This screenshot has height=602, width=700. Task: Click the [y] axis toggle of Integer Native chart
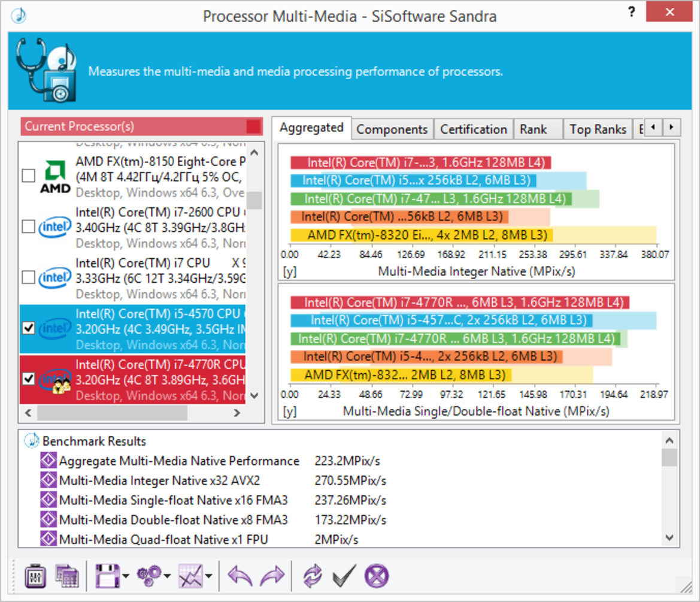290,271
